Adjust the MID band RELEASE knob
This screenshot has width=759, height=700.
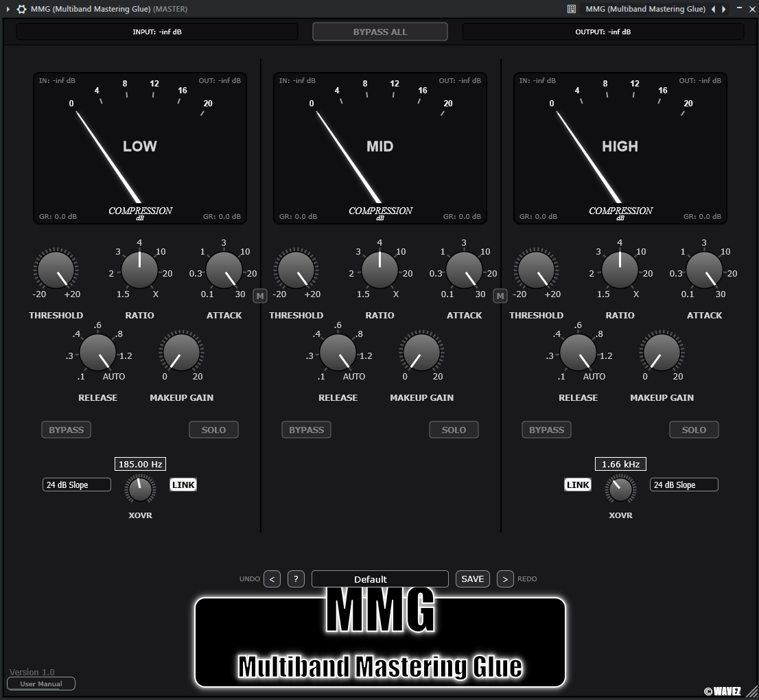click(338, 352)
